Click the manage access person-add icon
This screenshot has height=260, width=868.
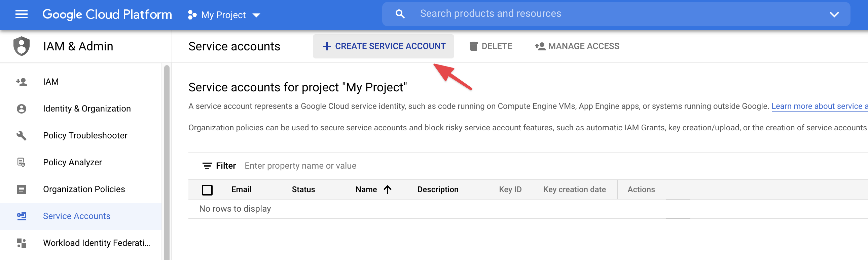540,46
